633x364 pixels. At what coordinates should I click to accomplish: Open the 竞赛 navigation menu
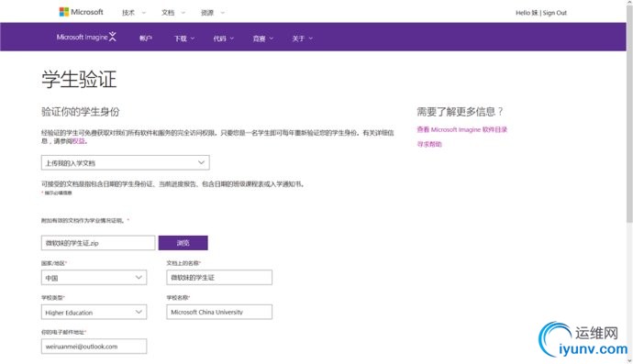pos(262,39)
